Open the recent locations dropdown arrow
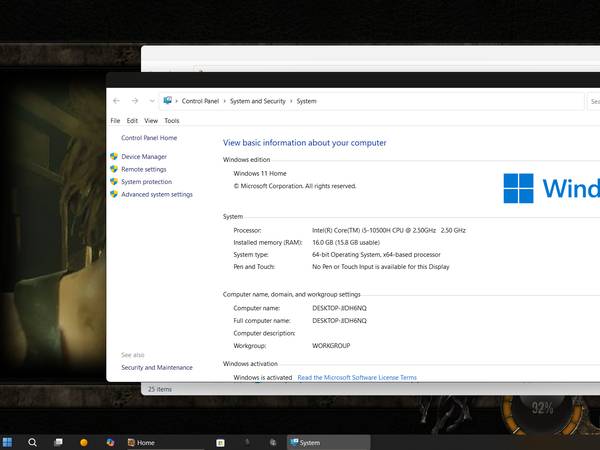This screenshot has width=600, height=450. pyautogui.click(x=151, y=101)
